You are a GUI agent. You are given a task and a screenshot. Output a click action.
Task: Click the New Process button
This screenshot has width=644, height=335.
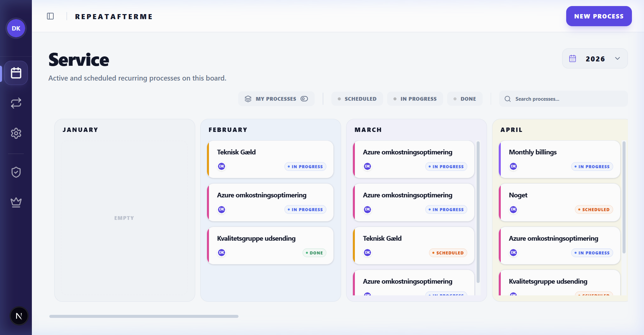pyautogui.click(x=599, y=16)
